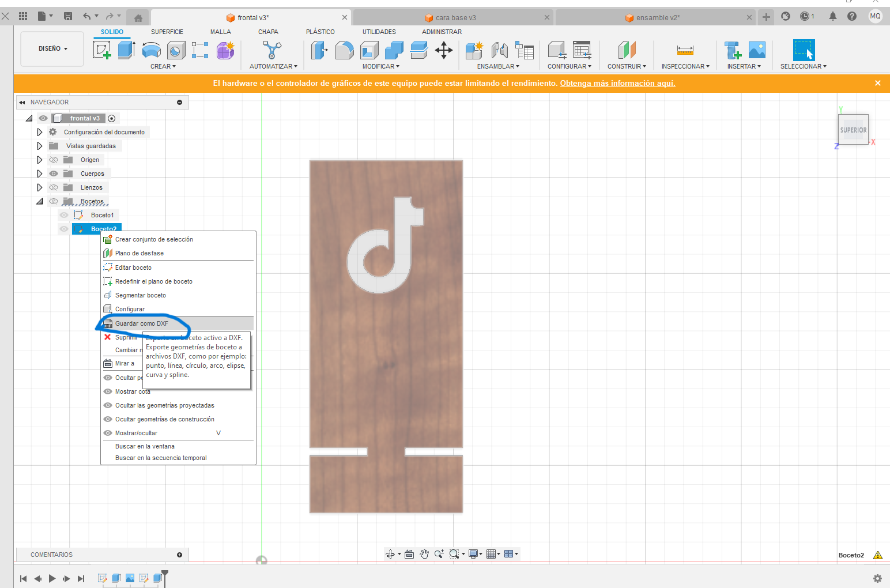Open the Measure tool
This screenshot has width=890, height=588.
[x=685, y=50]
